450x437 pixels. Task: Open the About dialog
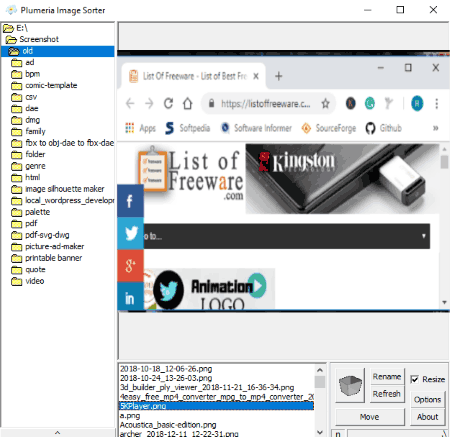click(427, 417)
